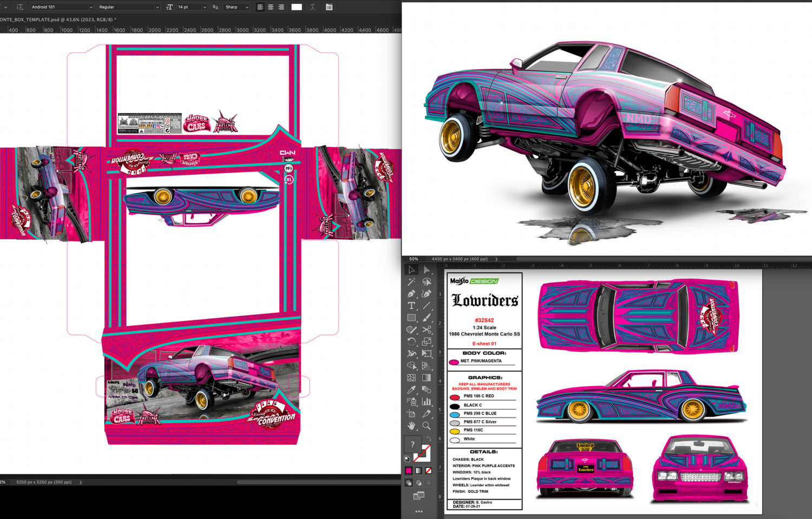The width and height of the screenshot is (812, 519).
Task: Select the Paintbrush tool
Action: click(x=427, y=318)
